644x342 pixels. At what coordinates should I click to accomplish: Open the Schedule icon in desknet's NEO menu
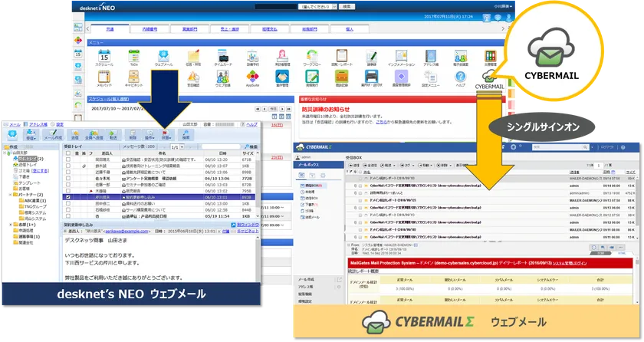(x=104, y=56)
